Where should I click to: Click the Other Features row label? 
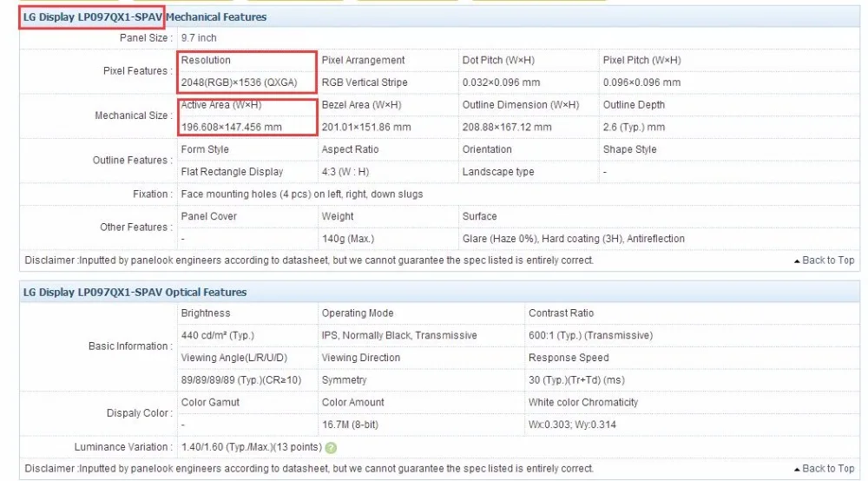136,227
